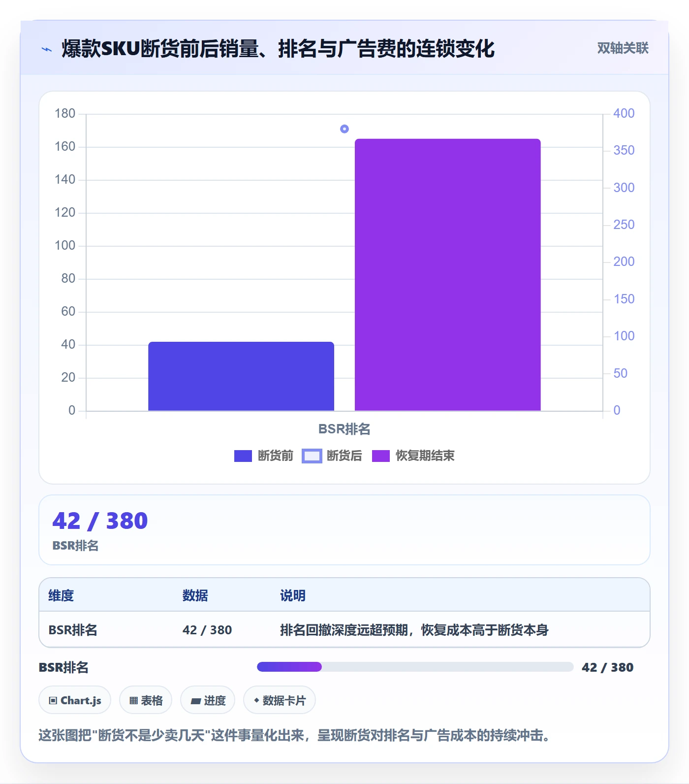Click the 说明 column header
The image size is (689, 784).
click(x=293, y=595)
